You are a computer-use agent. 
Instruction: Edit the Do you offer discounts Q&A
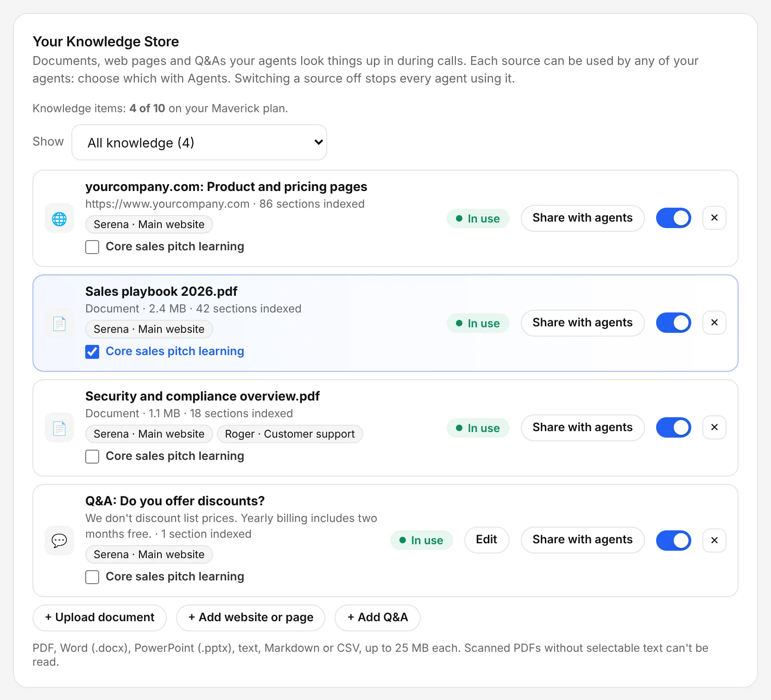pyautogui.click(x=487, y=540)
